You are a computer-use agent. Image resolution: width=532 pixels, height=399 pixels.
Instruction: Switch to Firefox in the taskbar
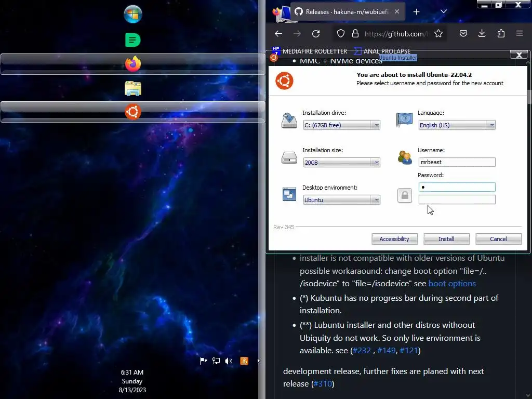(x=132, y=64)
